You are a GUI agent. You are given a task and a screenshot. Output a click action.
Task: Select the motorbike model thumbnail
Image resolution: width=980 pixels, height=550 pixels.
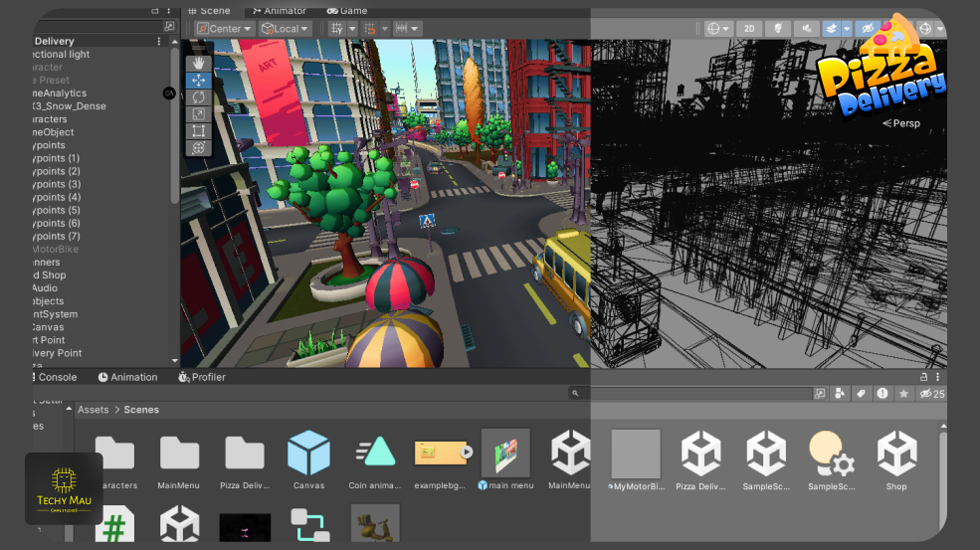375,523
